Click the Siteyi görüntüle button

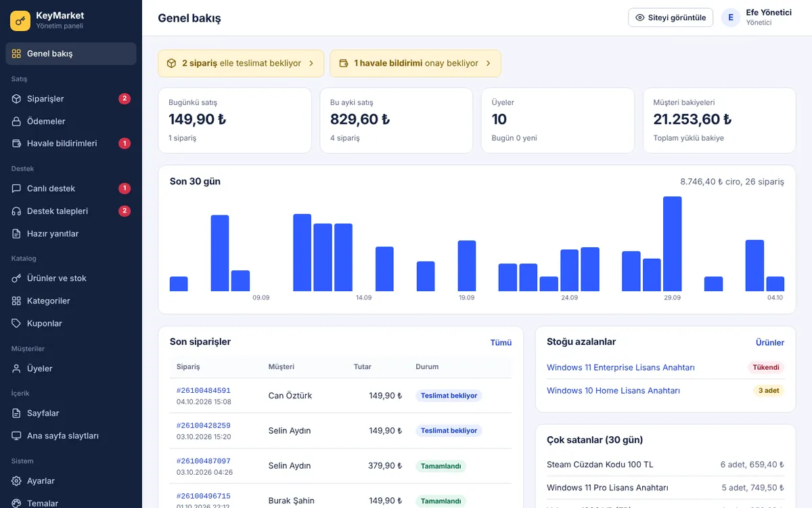click(671, 18)
